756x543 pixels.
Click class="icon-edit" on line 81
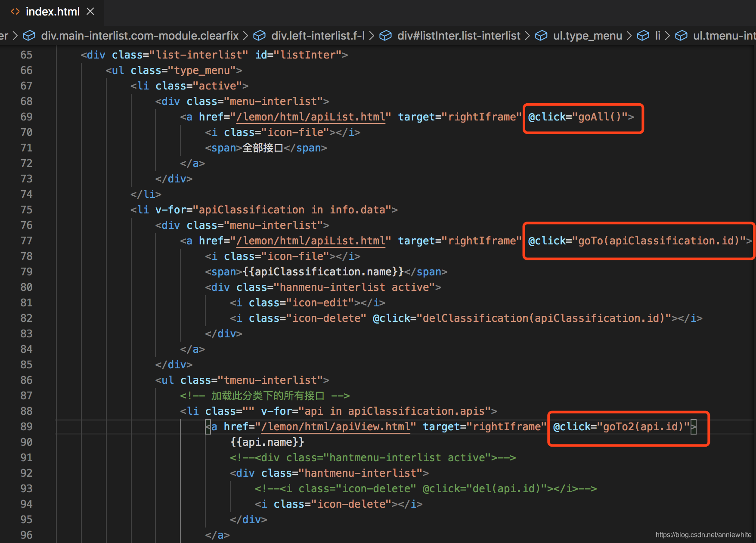301,302
